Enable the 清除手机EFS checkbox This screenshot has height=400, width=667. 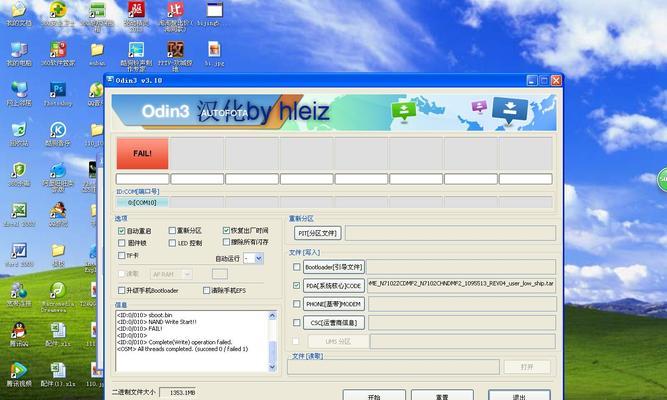pos(207,290)
